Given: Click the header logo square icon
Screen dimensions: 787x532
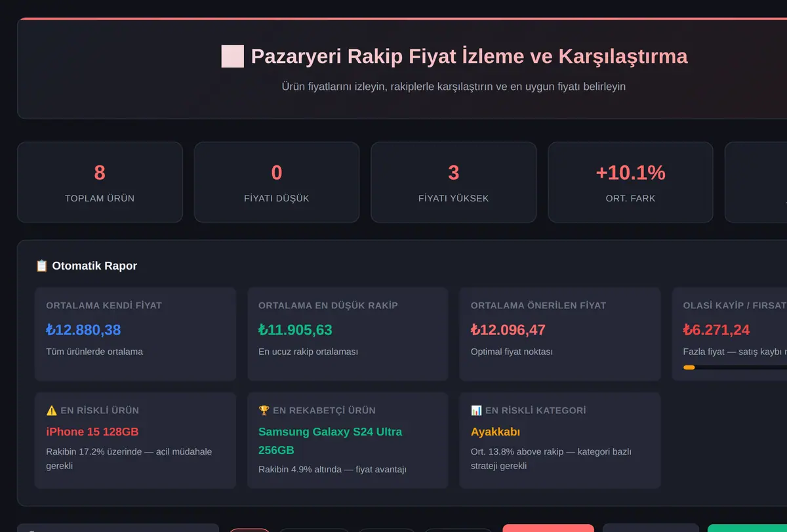Looking at the screenshot, I should (x=233, y=56).
